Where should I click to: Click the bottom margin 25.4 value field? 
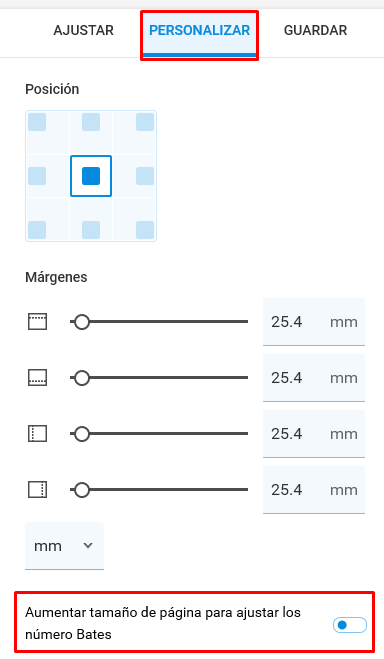[314, 378]
